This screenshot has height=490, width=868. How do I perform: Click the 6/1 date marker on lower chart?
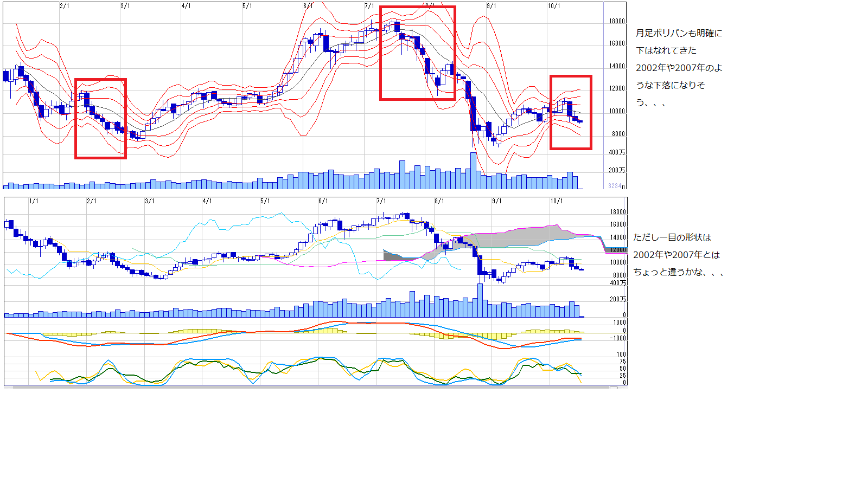pos(323,201)
